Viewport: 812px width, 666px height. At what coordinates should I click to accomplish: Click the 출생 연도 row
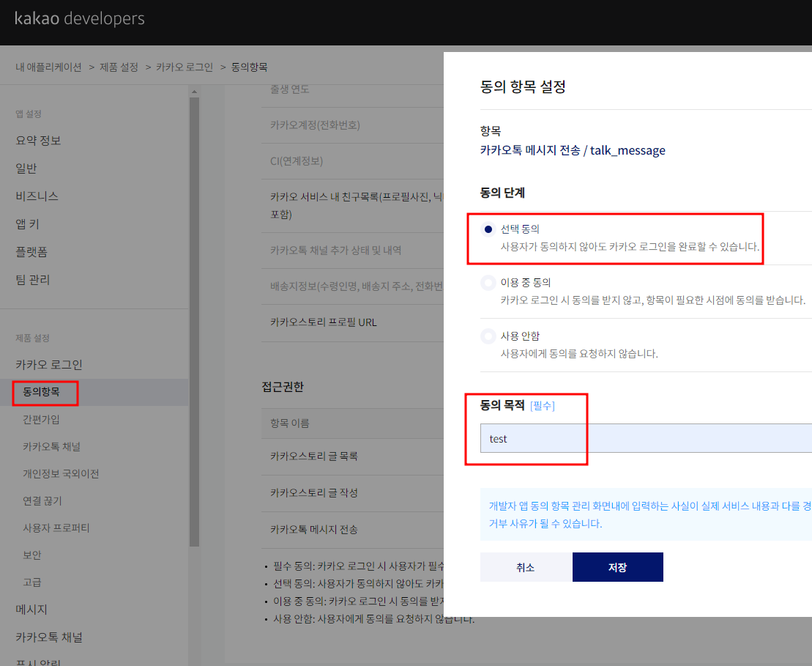click(352, 96)
